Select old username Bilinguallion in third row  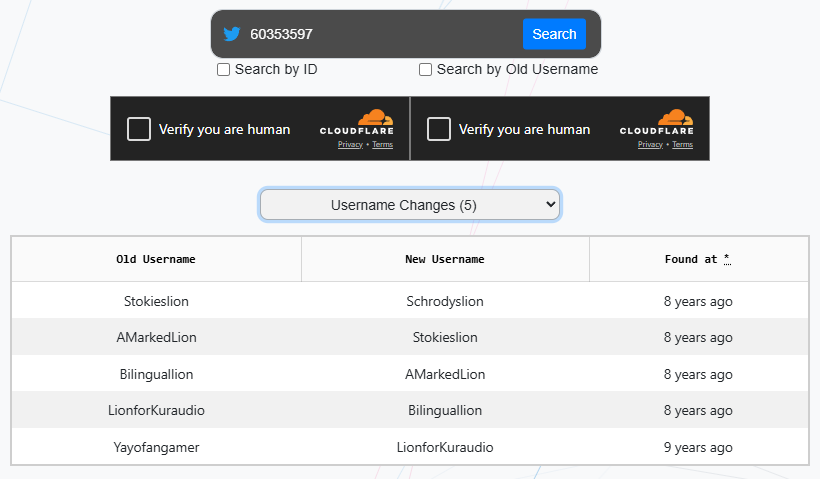click(156, 374)
